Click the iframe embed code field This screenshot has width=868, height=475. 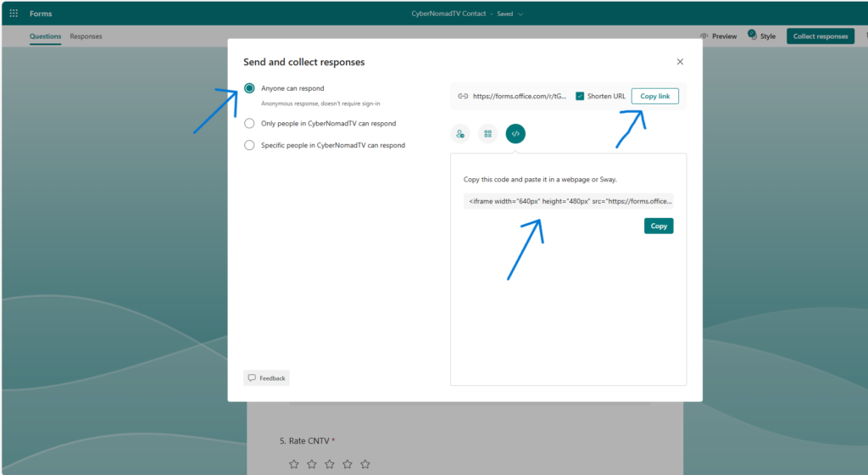tap(569, 201)
